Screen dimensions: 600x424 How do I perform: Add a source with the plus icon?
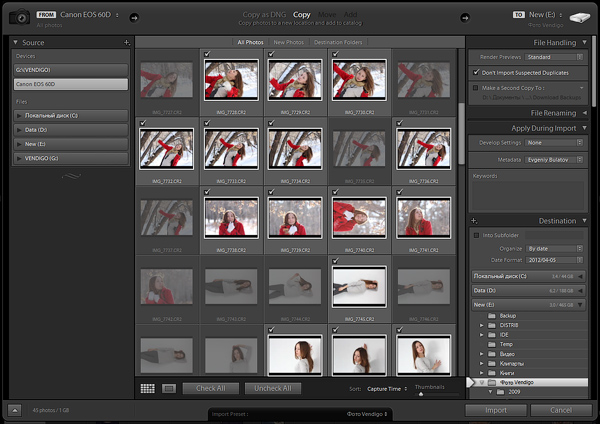pos(127,42)
